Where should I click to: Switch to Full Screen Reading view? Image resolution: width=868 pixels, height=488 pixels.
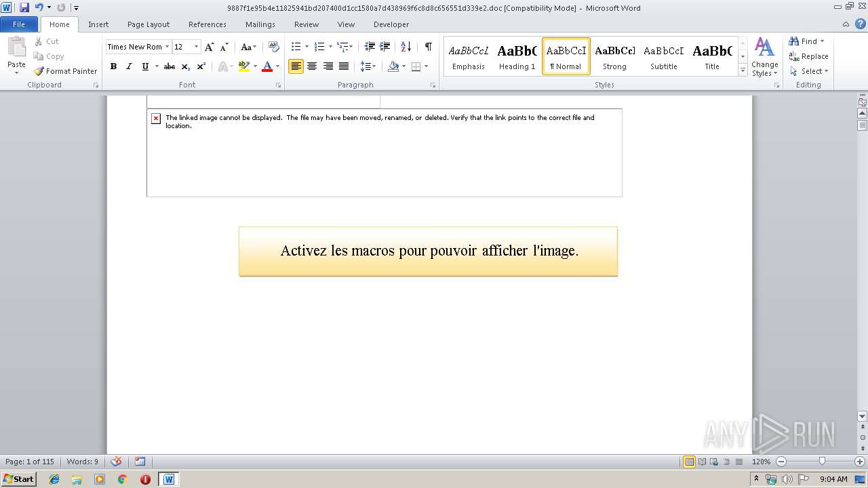pyautogui.click(x=702, y=462)
